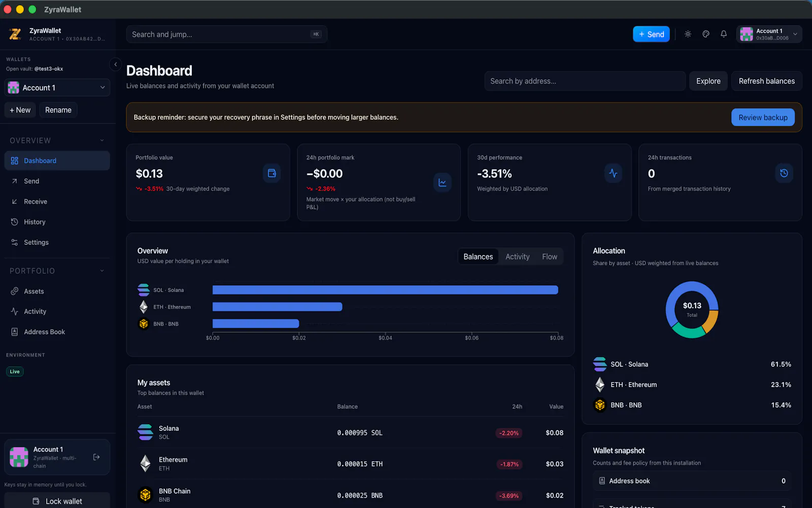The width and height of the screenshot is (812, 508).
Task: Focus the Search and jump field
Action: click(x=226, y=34)
